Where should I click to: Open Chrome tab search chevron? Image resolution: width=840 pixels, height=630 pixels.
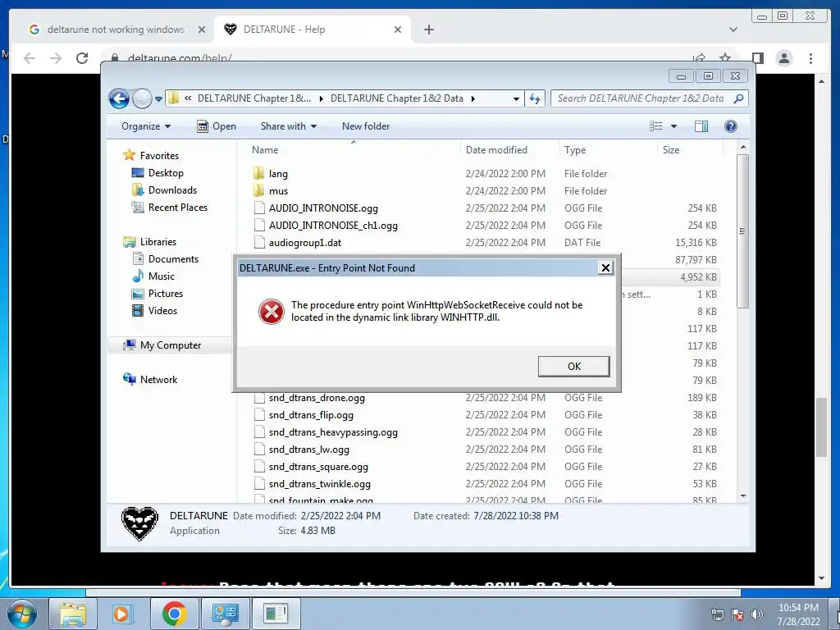pos(733,30)
